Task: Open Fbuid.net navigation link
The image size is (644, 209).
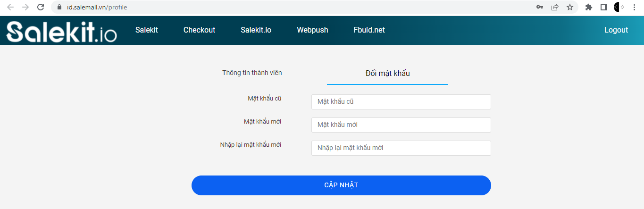Action: coord(369,30)
